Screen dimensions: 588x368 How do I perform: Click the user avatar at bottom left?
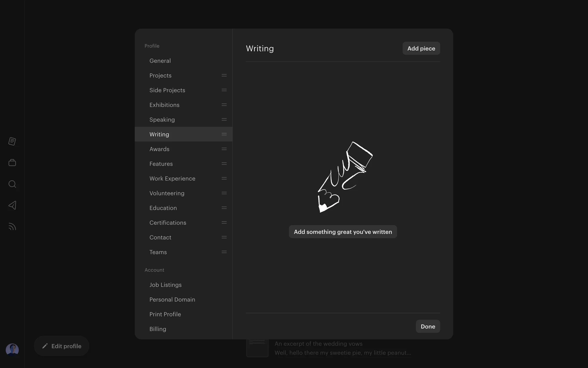(x=12, y=350)
